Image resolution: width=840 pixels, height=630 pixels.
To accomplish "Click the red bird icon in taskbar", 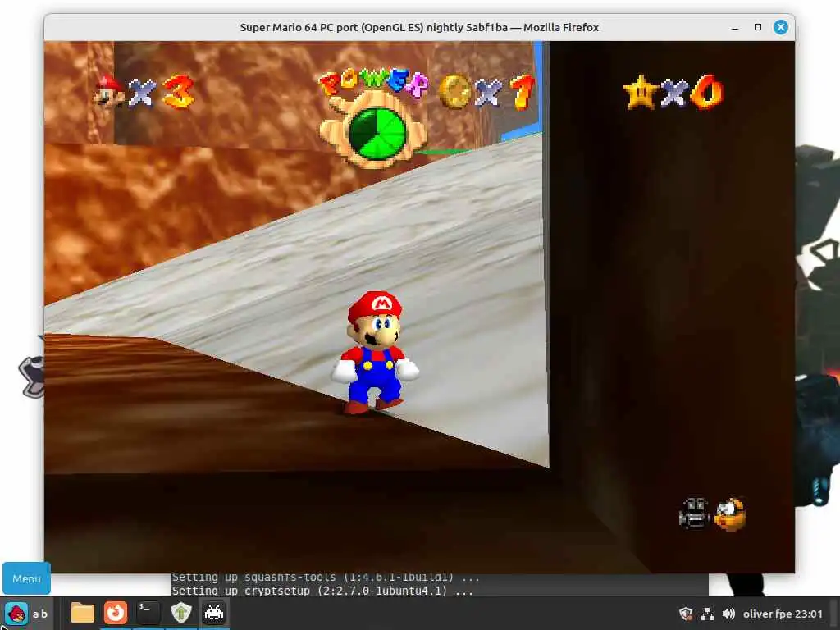I will pos(16,614).
